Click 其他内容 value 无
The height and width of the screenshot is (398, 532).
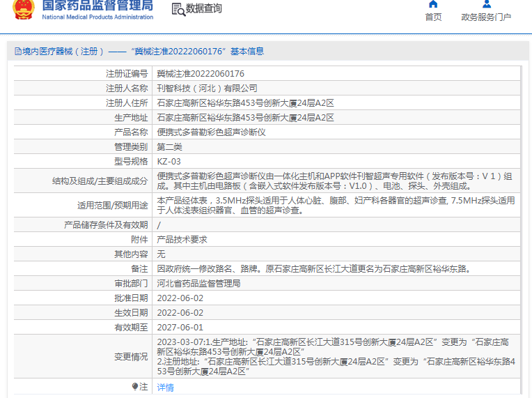coord(161,254)
